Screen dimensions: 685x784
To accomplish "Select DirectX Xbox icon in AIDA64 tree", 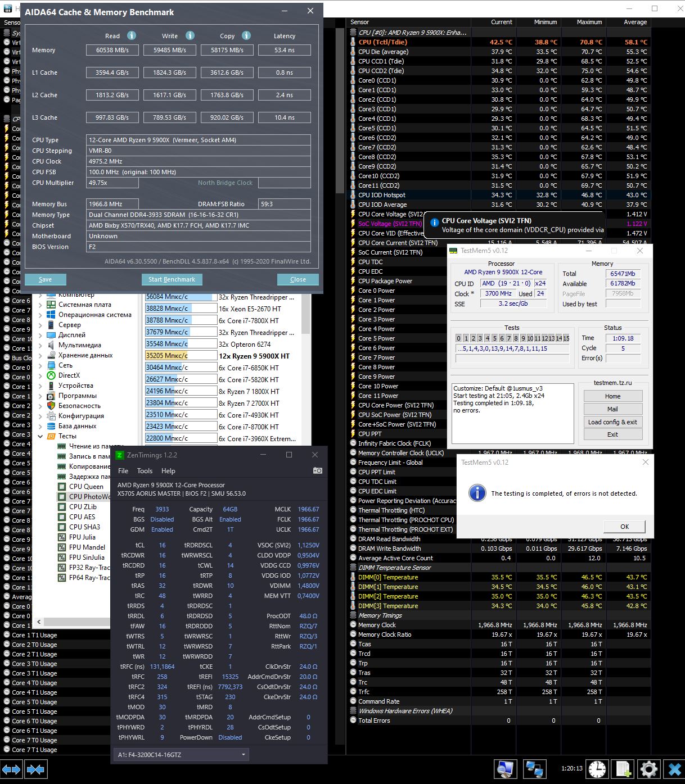I will pos(51,375).
